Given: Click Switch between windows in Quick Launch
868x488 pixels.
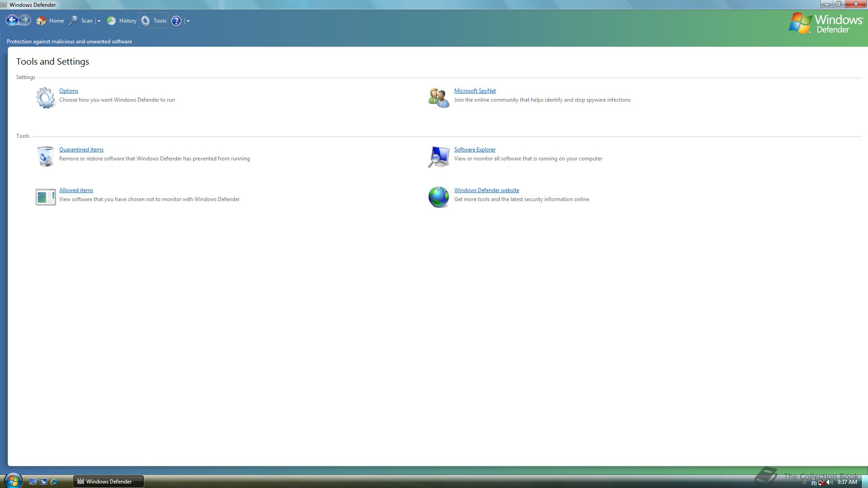Looking at the screenshot, I should [x=43, y=482].
